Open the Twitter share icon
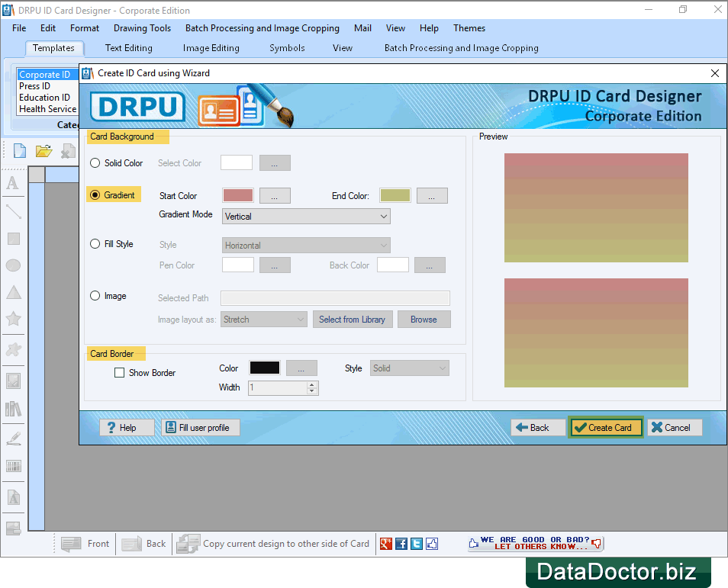This screenshot has width=728, height=588. point(417,544)
